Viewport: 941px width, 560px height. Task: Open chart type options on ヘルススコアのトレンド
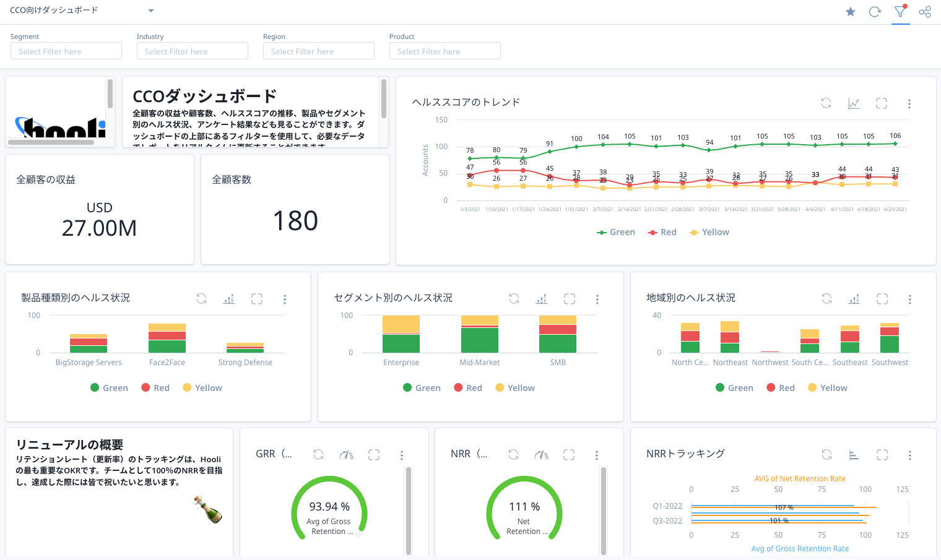point(854,103)
